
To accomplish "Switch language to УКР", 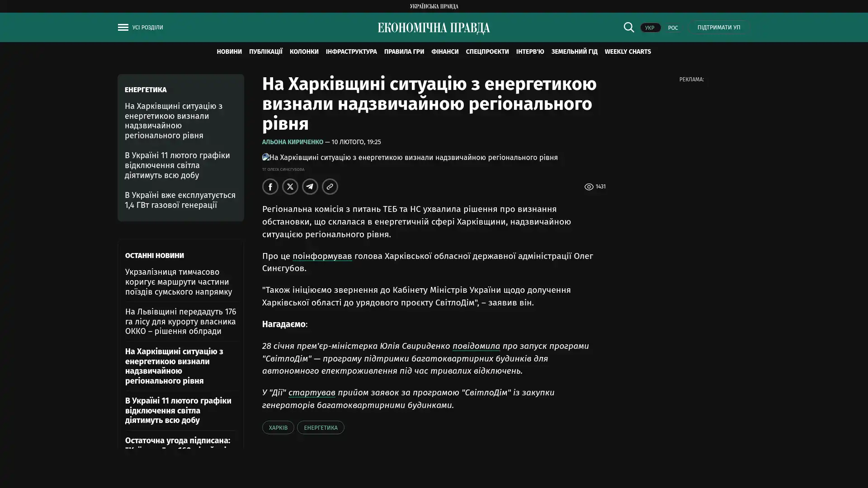I will [650, 28].
